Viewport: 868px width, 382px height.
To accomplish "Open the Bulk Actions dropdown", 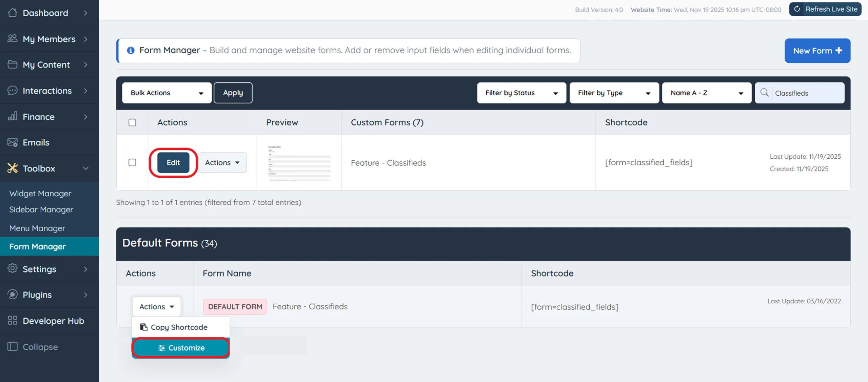I will click(167, 93).
